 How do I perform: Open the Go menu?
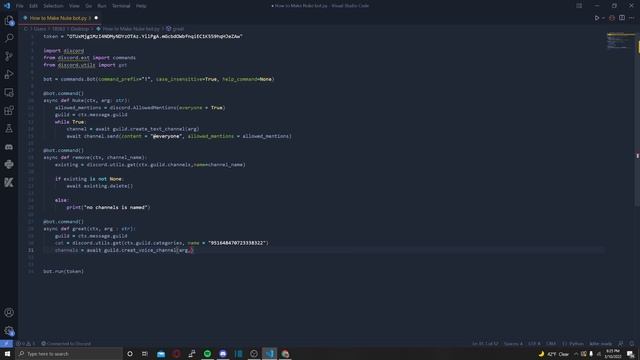89,6
